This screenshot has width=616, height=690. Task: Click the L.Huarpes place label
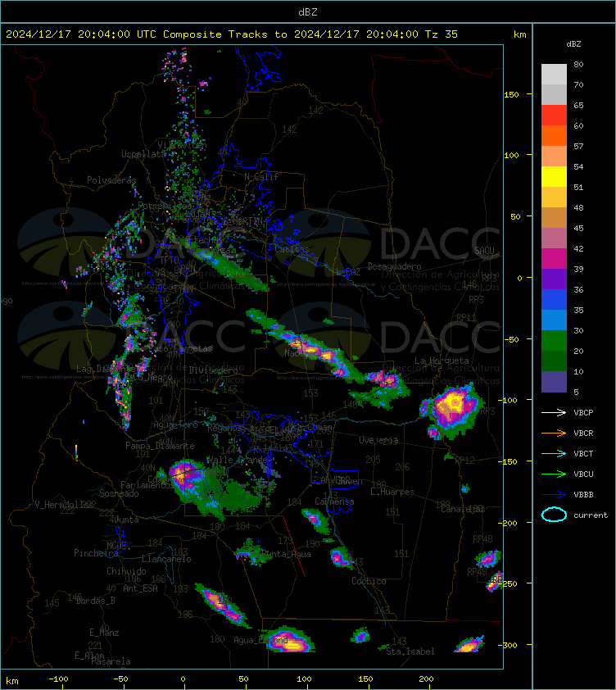click(x=392, y=492)
